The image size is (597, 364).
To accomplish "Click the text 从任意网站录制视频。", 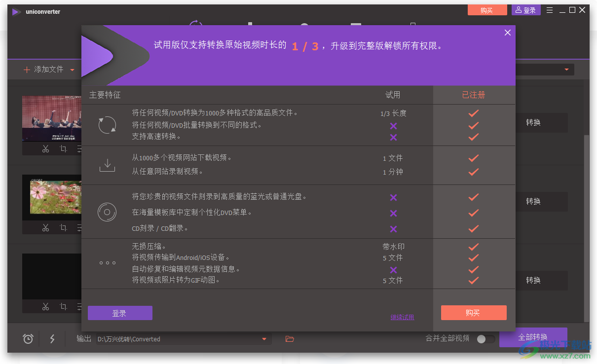I will point(167,172).
